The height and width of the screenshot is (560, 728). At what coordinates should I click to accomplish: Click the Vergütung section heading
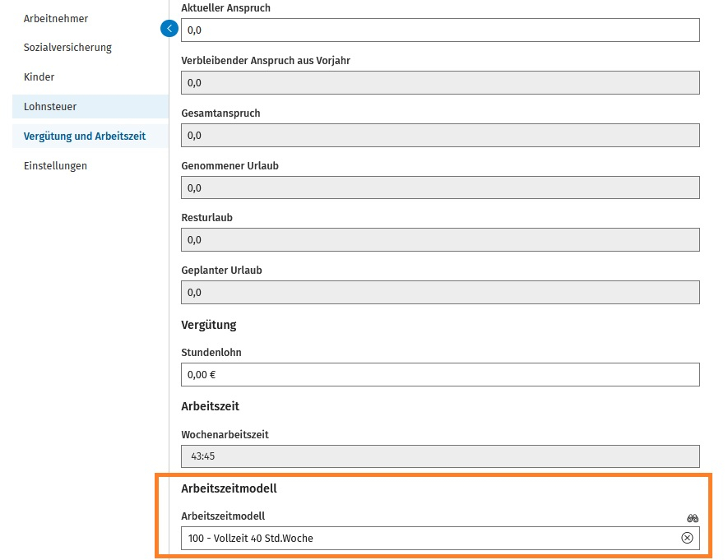(x=208, y=325)
